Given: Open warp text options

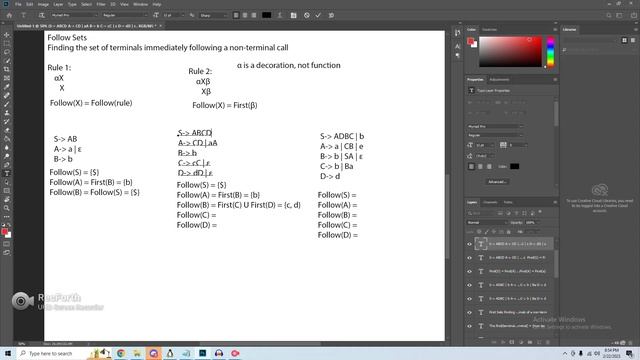Looking at the screenshot, I should pyautogui.click(x=280, y=15).
